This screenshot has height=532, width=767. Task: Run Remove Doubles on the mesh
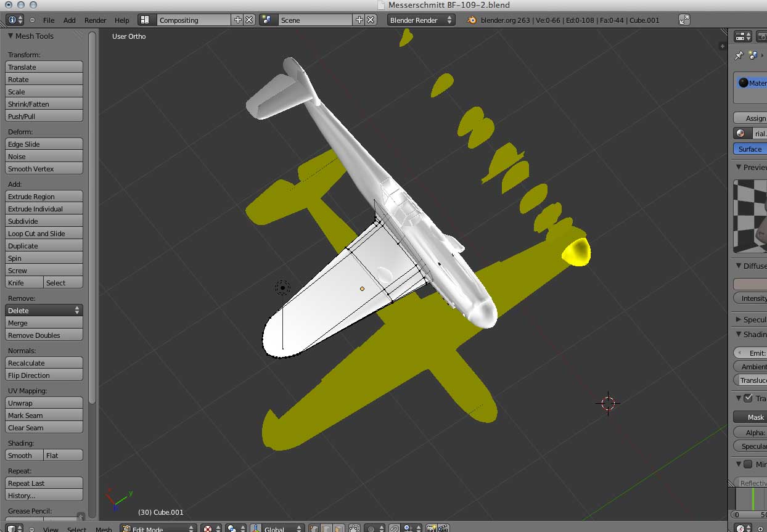click(x=44, y=335)
